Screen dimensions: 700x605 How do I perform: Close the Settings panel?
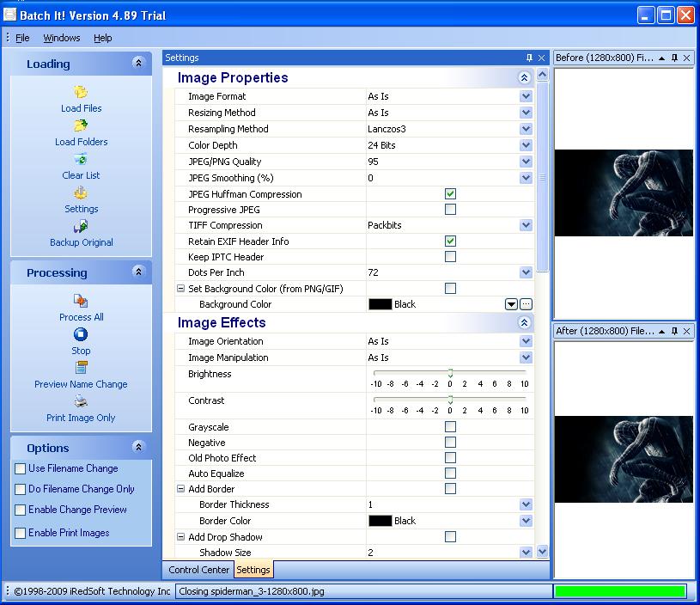pyautogui.click(x=541, y=58)
